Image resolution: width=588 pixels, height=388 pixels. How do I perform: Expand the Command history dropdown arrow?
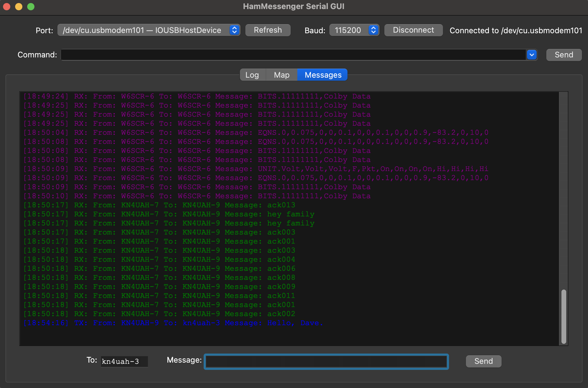(532, 55)
